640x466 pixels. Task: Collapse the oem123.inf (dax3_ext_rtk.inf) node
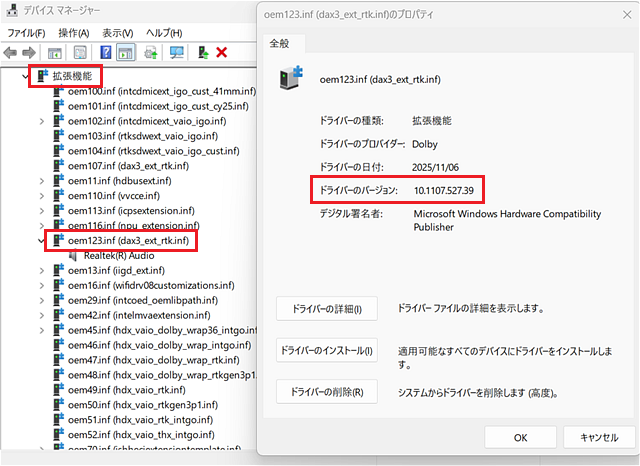[41, 240]
